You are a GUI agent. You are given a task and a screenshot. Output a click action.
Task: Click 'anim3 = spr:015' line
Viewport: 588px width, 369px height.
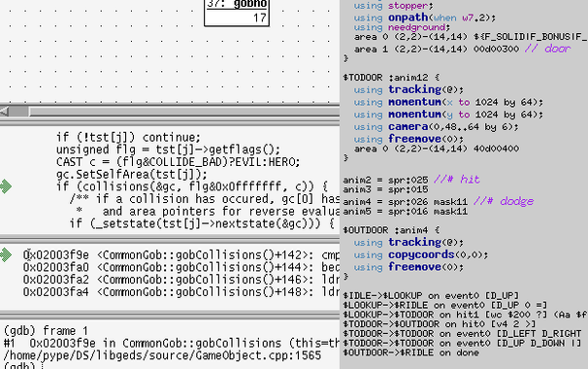coord(385,189)
